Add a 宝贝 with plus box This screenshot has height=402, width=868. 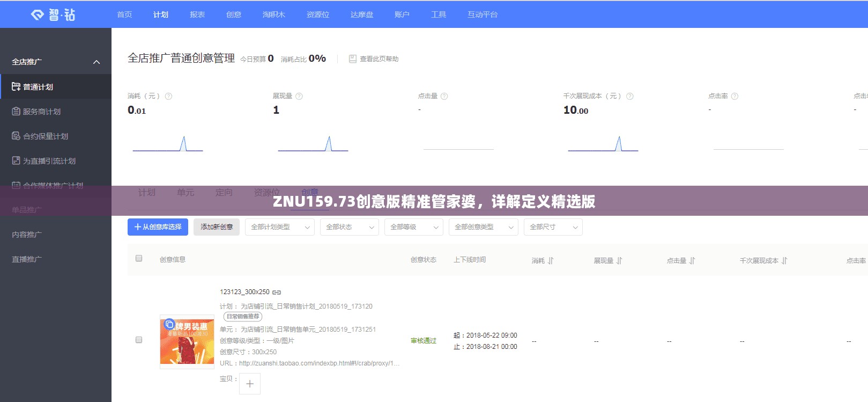coord(250,384)
